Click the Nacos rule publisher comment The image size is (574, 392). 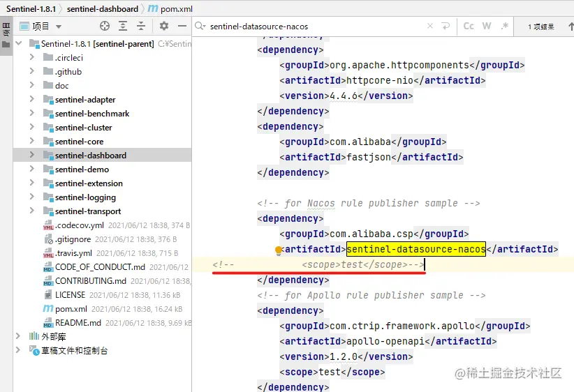coord(368,203)
